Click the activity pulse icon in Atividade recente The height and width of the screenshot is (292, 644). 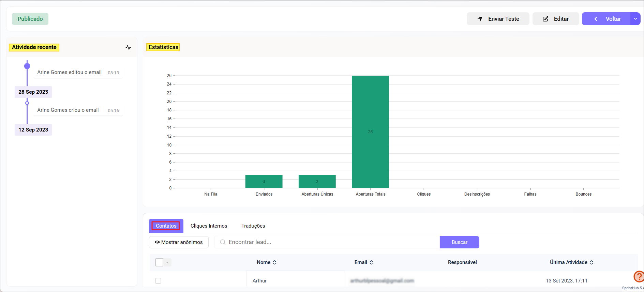point(128,47)
